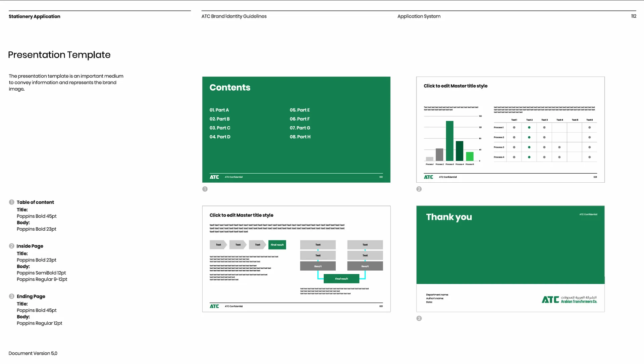Click the ATC Arabian Transformers Co. logo
Image resolution: width=644 pixels, height=364 pixels.
click(x=569, y=300)
